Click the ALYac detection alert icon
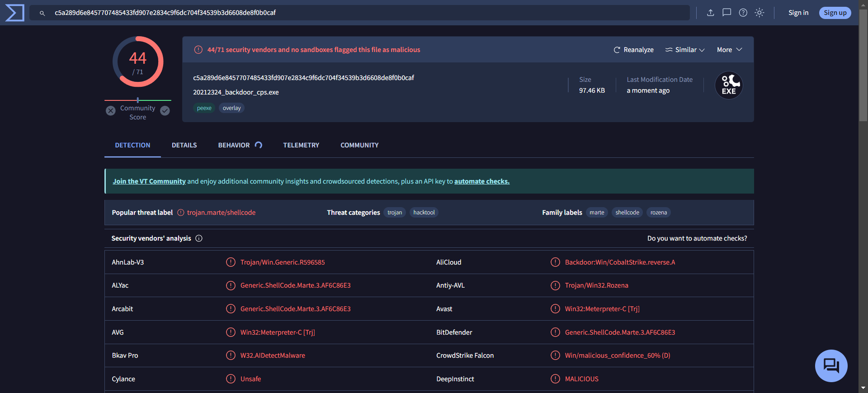 [x=231, y=285]
